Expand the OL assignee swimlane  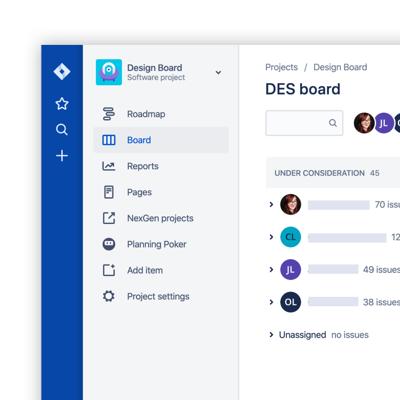(271, 302)
